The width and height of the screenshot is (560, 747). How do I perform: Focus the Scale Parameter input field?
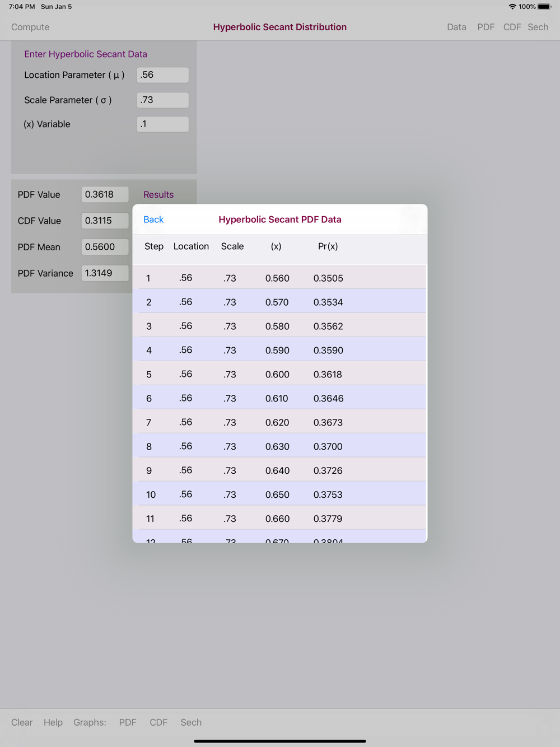point(162,100)
